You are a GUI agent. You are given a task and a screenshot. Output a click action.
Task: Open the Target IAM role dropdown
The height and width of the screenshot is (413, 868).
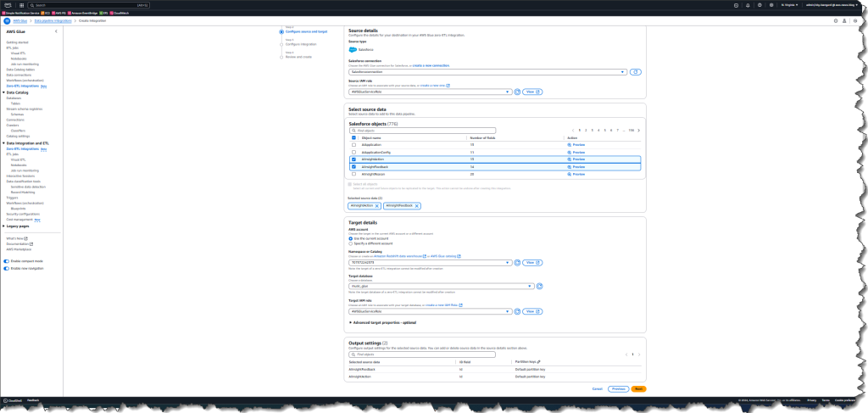pyautogui.click(x=430, y=312)
